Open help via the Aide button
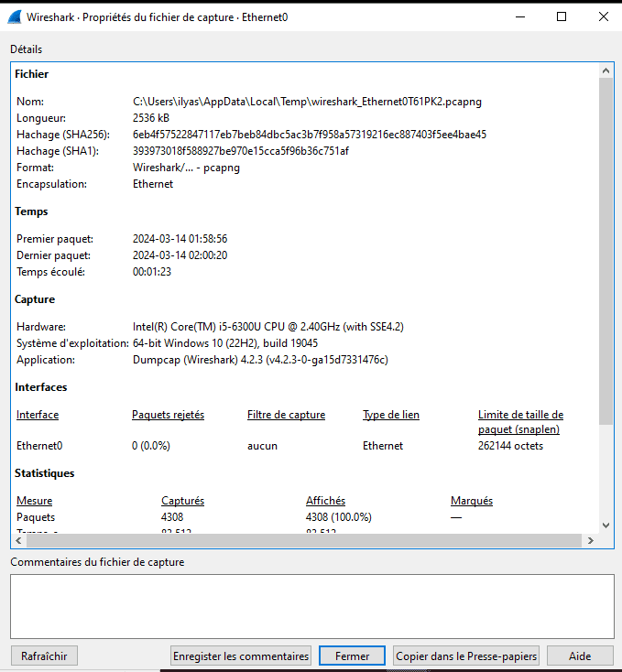622x672 pixels. [x=580, y=656]
